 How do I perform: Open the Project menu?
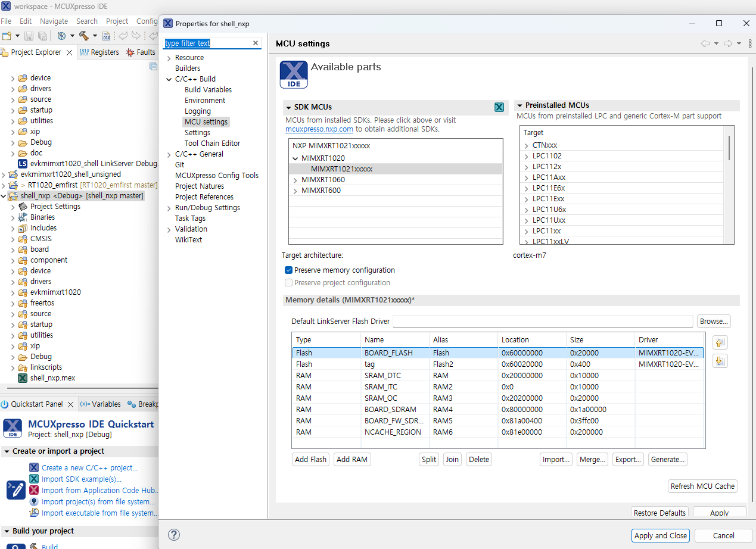click(x=117, y=21)
